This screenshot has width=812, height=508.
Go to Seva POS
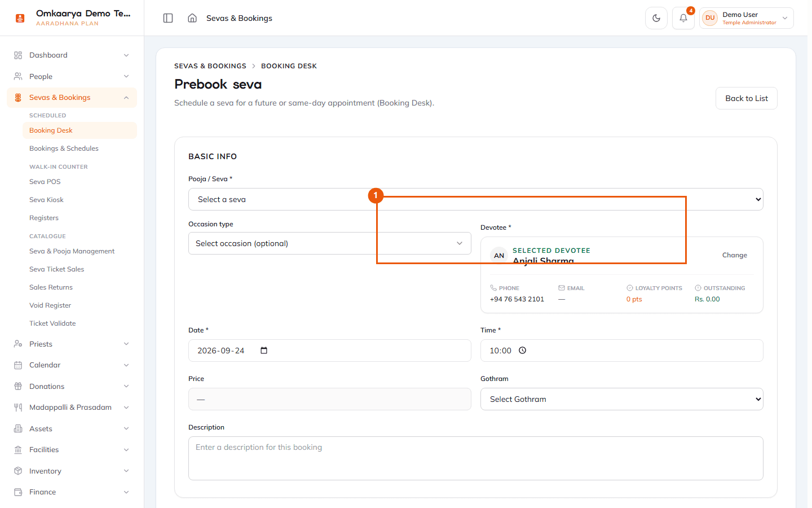pos(45,182)
